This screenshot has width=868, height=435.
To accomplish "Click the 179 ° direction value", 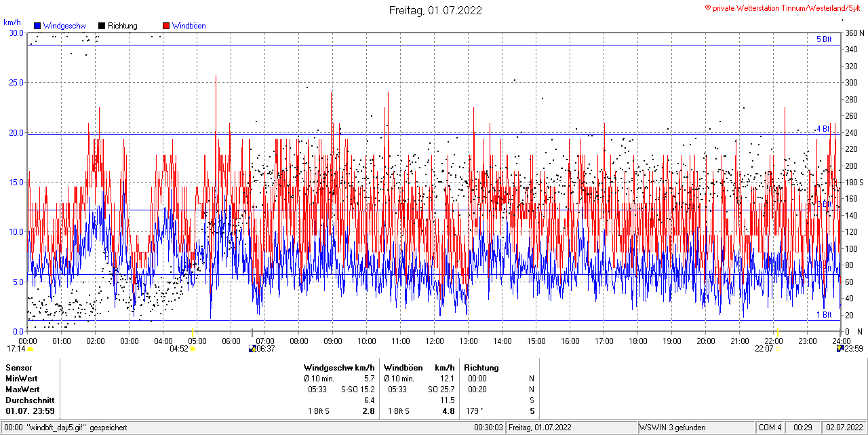I will click(x=475, y=411).
